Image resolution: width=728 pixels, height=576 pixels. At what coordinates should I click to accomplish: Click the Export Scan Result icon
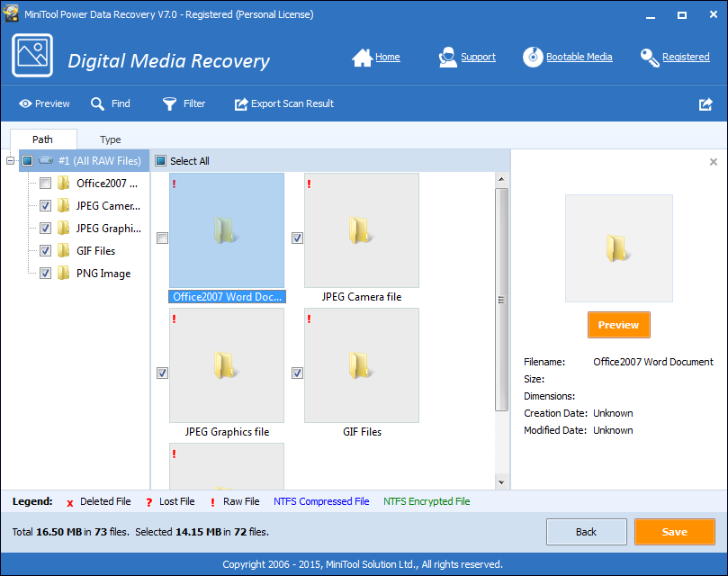pyautogui.click(x=241, y=104)
